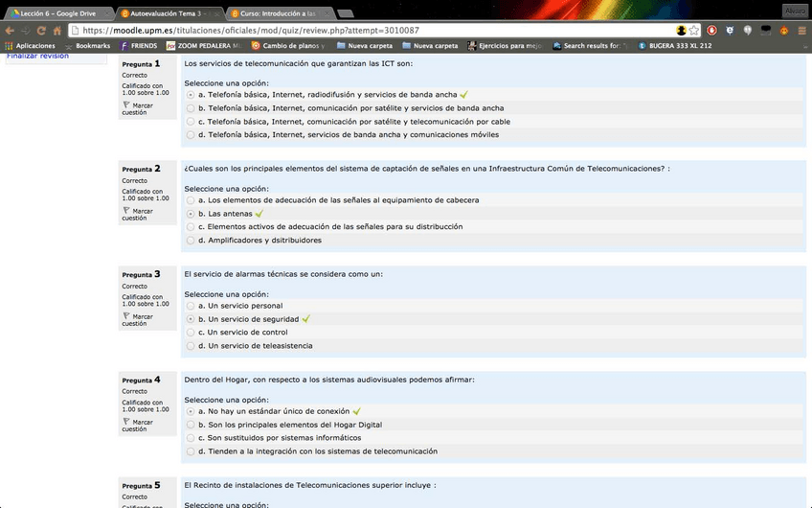Click the 'Finalizar revisión' link

coord(38,57)
